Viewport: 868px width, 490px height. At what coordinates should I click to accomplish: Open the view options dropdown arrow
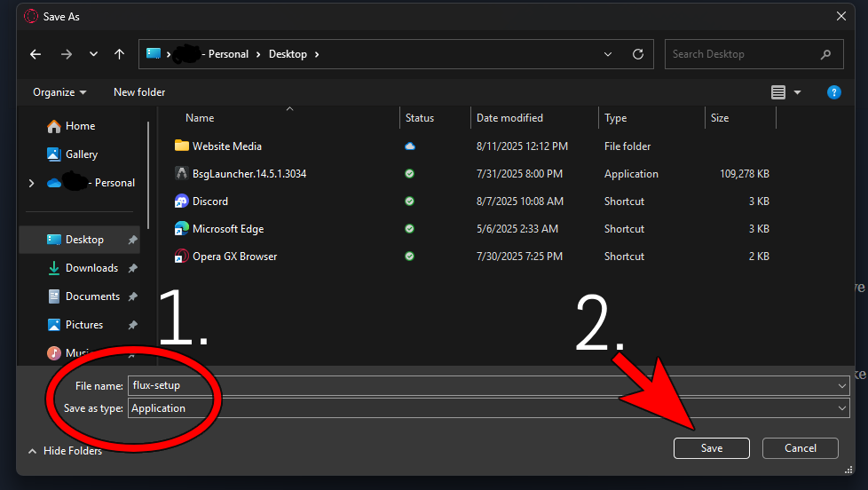coord(798,92)
